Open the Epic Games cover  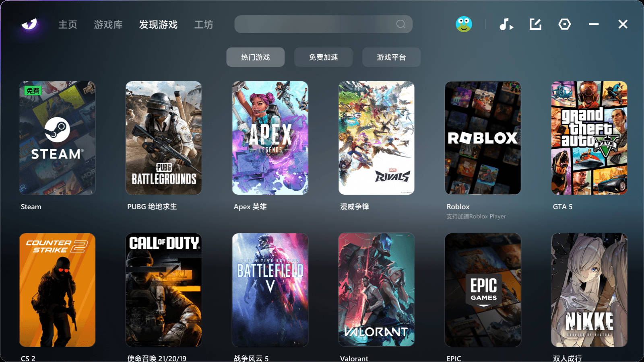pos(483,290)
